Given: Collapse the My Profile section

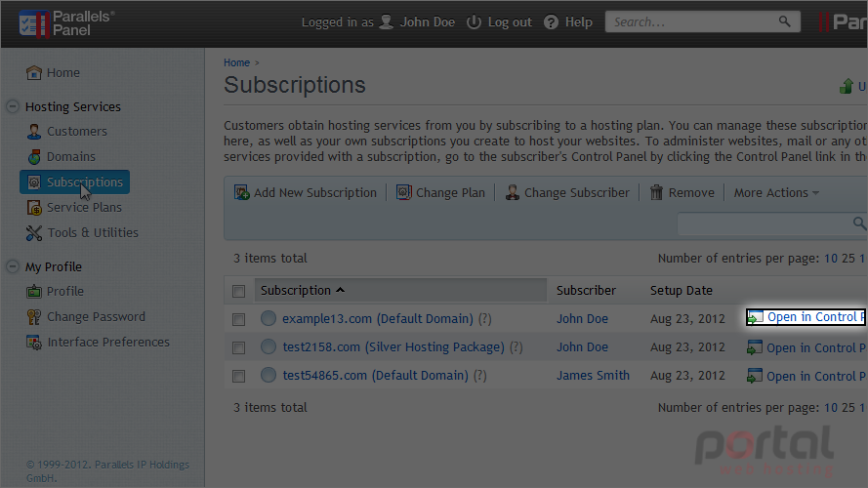Looking at the screenshot, I should pos(12,266).
